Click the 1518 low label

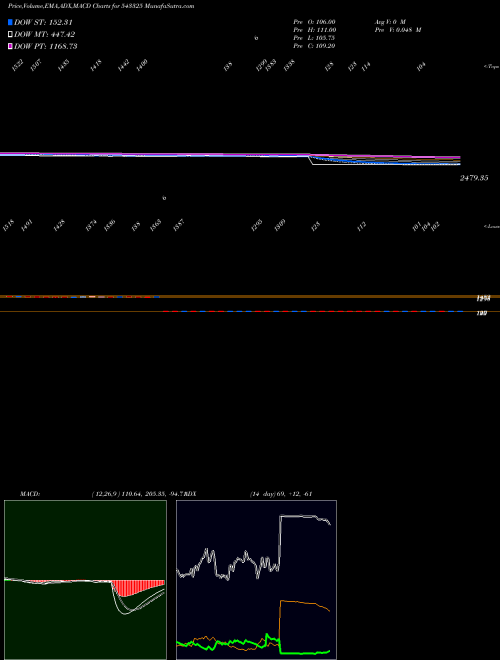point(8,226)
